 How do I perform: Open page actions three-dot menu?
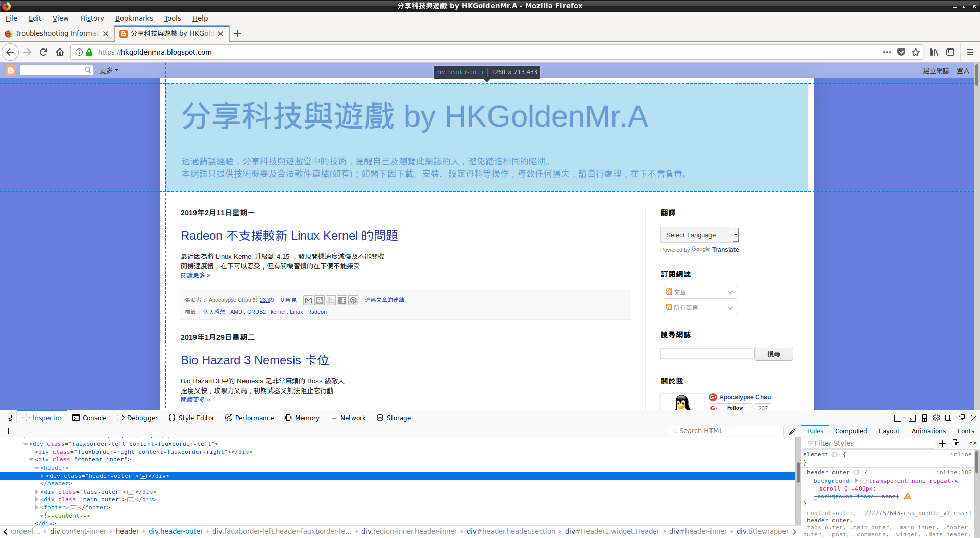[x=887, y=52]
